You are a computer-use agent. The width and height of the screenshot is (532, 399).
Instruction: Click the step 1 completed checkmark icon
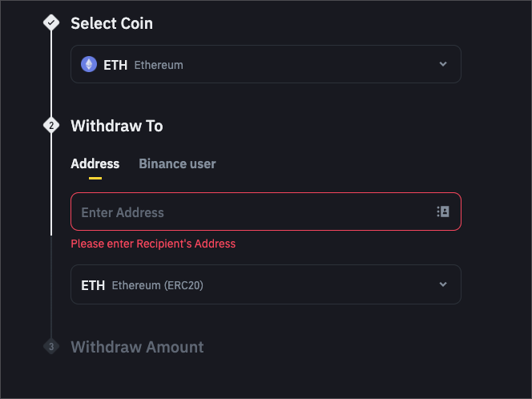[51, 23]
